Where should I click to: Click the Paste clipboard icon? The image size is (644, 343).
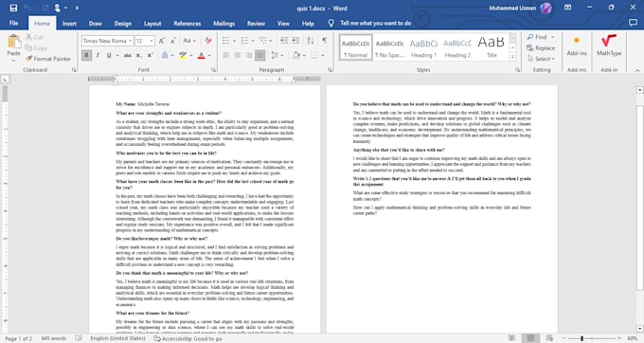(13, 42)
